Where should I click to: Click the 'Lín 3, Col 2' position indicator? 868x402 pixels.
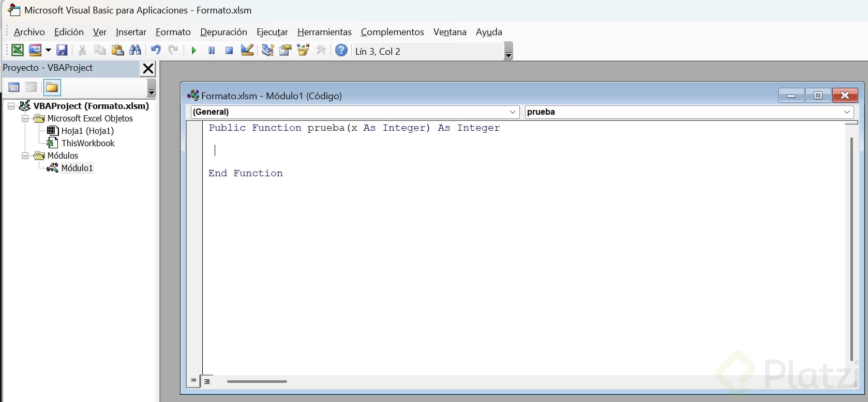tap(378, 51)
